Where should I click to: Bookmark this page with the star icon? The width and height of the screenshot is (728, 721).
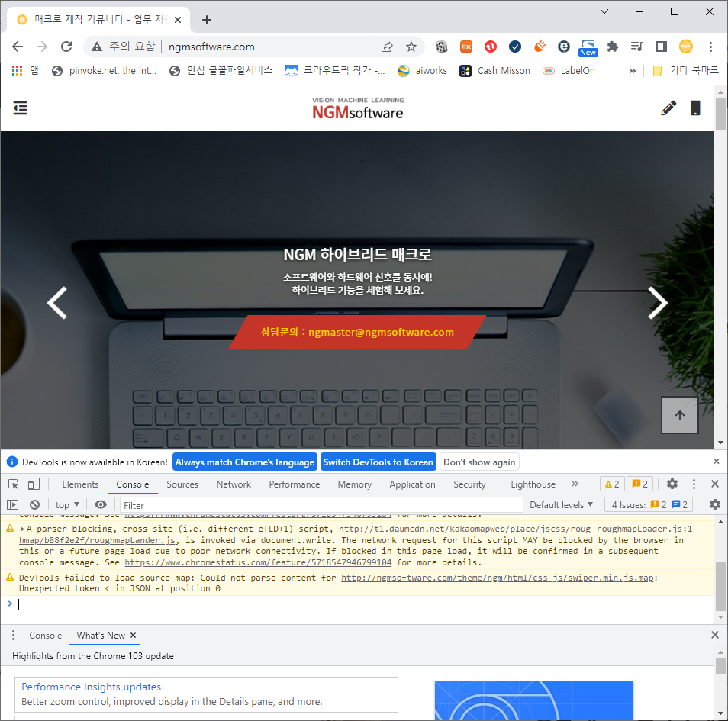click(x=411, y=47)
